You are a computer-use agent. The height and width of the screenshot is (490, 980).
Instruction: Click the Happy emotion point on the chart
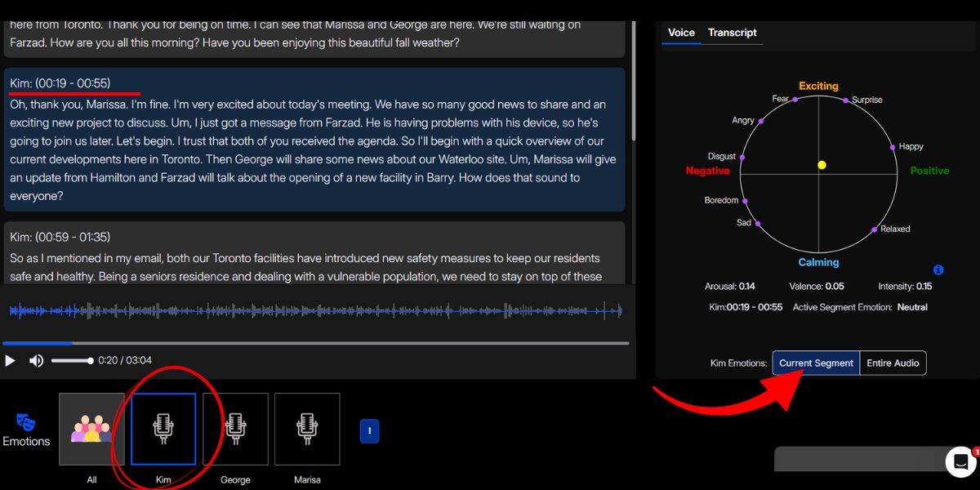tap(893, 147)
